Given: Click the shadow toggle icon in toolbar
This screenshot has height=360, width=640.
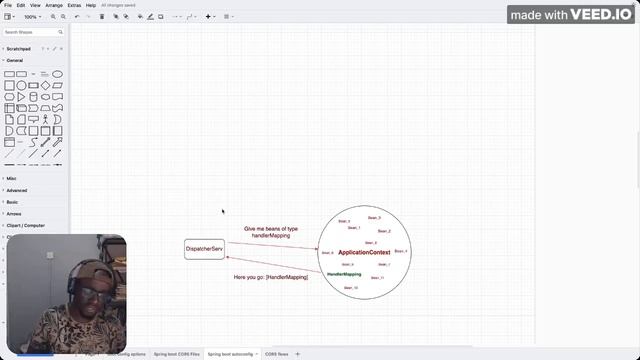Looking at the screenshot, I should (x=161, y=17).
